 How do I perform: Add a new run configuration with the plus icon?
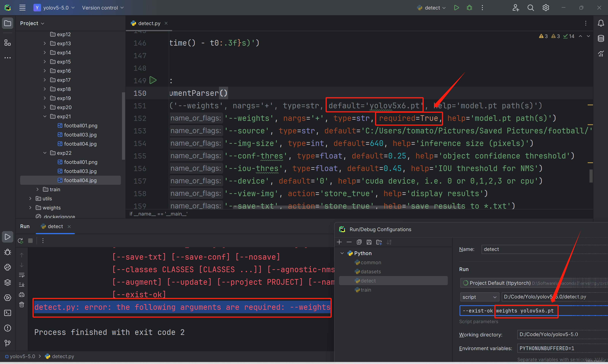[339, 242]
